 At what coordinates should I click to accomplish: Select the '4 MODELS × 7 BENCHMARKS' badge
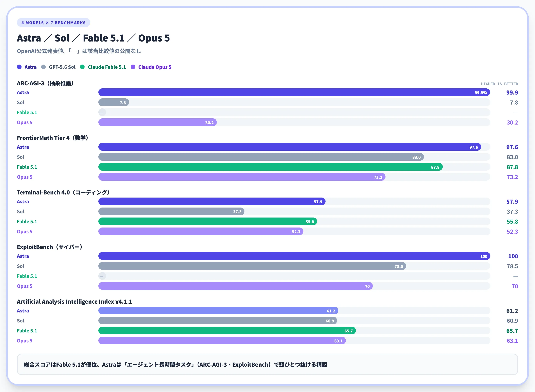coord(54,23)
